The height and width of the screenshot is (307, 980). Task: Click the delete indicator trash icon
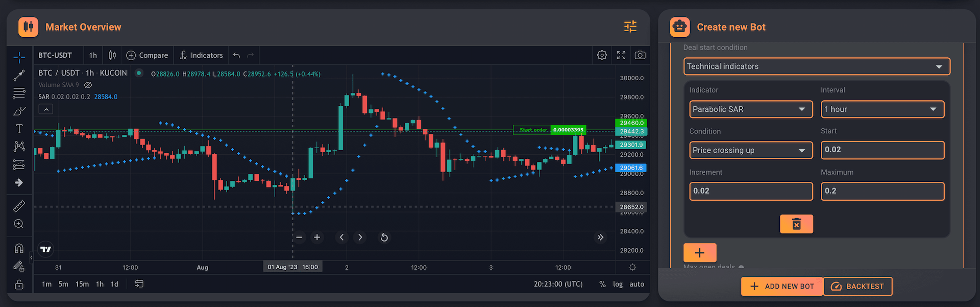click(x=796, y=224)
